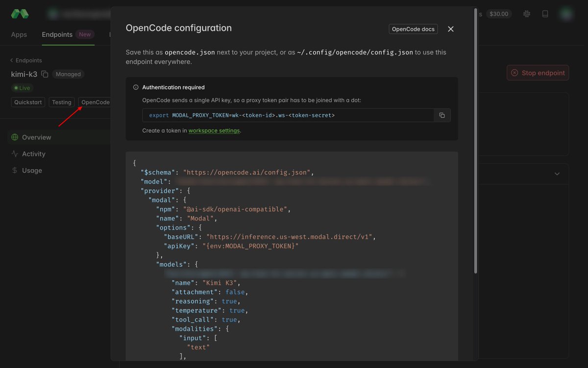The image size is (588, 368).
Task: Copy the export MODAL_PROXY_TOKEN command
Action: (x=442, y=115)
